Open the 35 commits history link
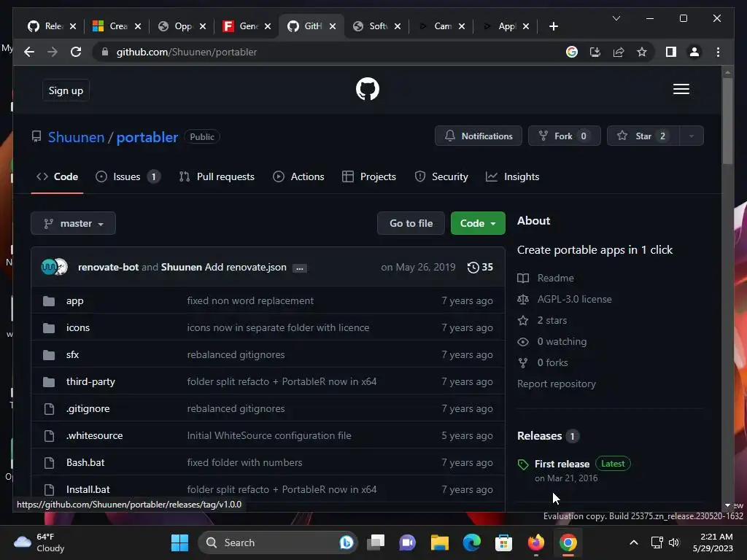 pos(480,267)
